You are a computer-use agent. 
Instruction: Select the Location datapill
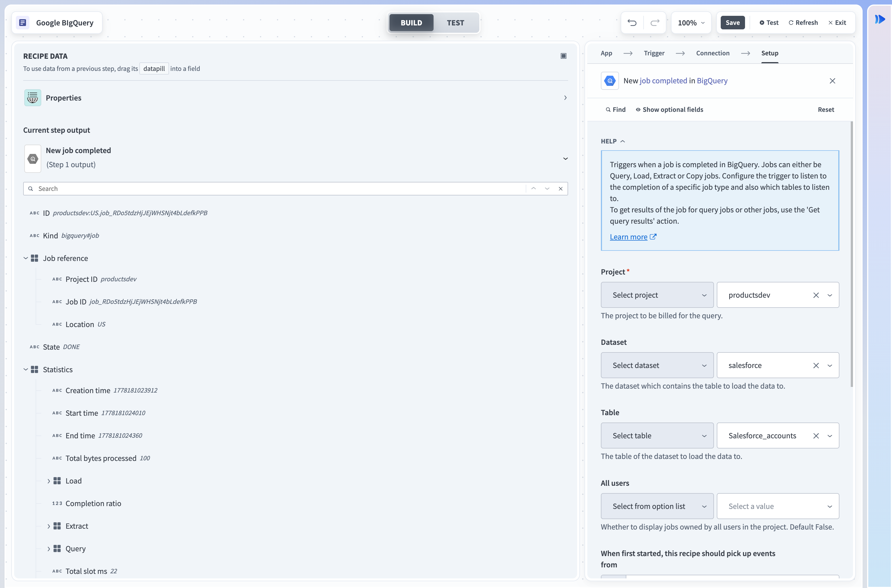[79, 324]
